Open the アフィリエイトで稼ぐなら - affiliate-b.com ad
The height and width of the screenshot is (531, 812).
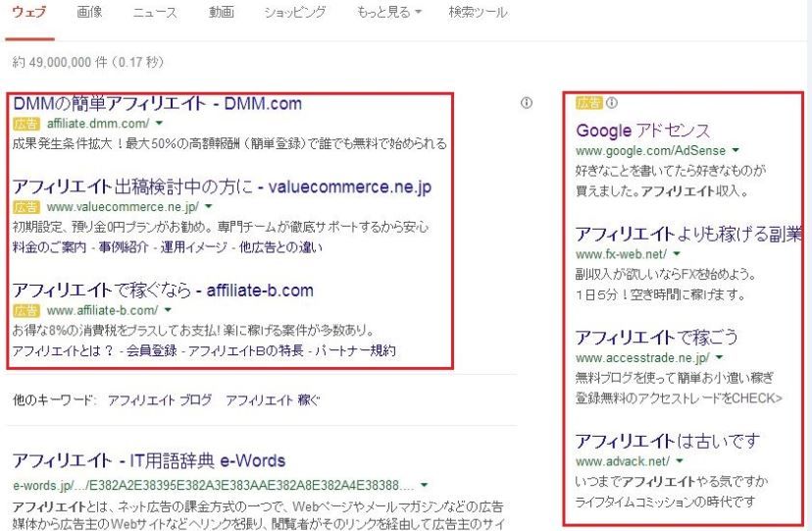pos(163,291)
